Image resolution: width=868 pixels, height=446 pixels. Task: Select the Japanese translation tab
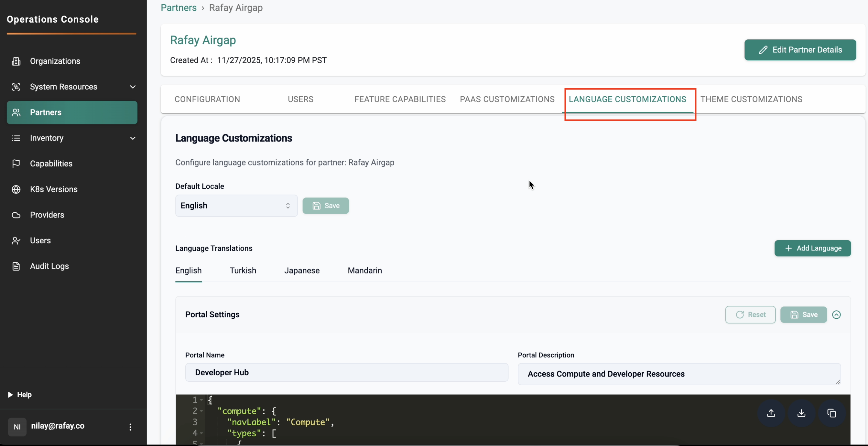302,271
